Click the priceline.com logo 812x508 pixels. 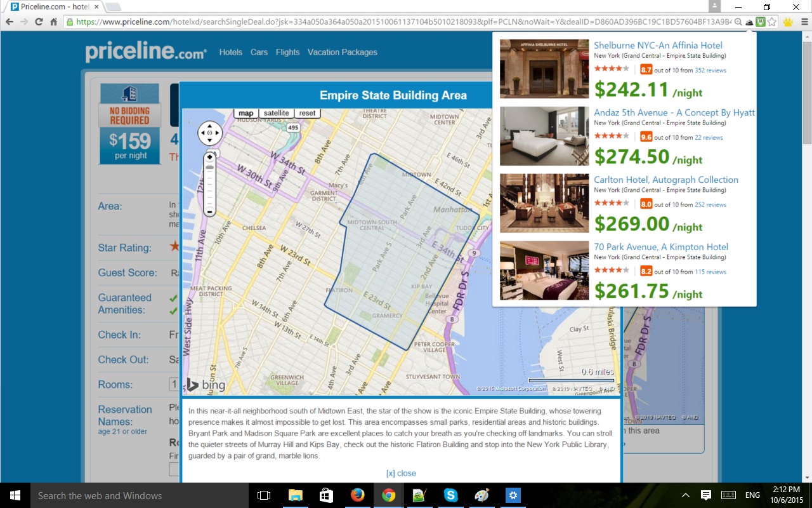(x=146, y=52)
